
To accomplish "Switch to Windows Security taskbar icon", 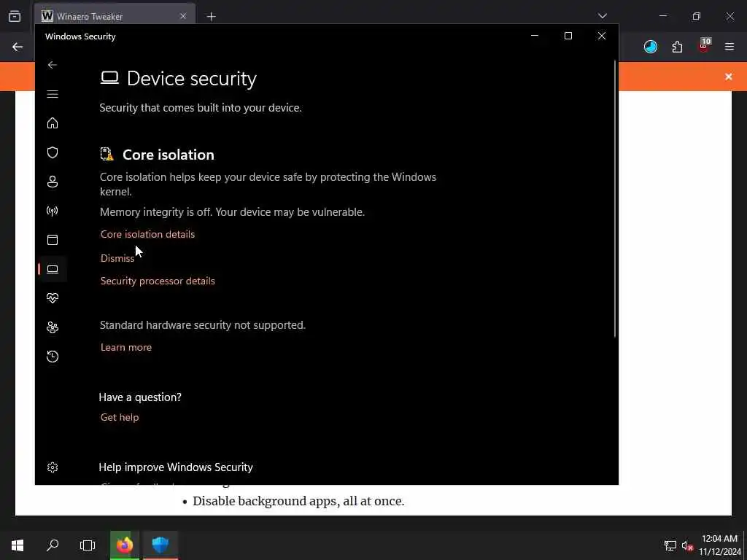I will coord(160,545).
